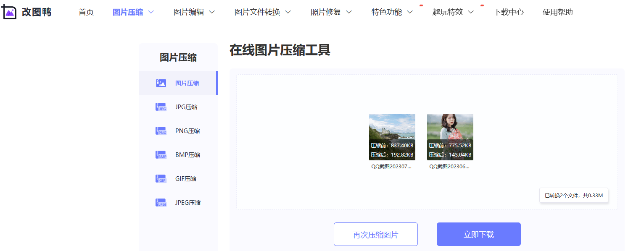Click the 使用帮助 menu item
Image resolution: width=644 pixels, height=251 pixels.
(557, 12)
